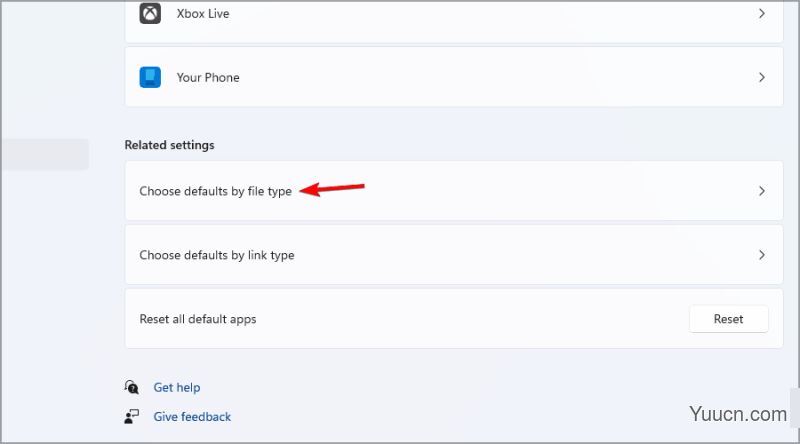Open chevron for defaults by file type
The height and width of the screenshot is (444, 800).
pyautogui.click(x=762, y=191)
